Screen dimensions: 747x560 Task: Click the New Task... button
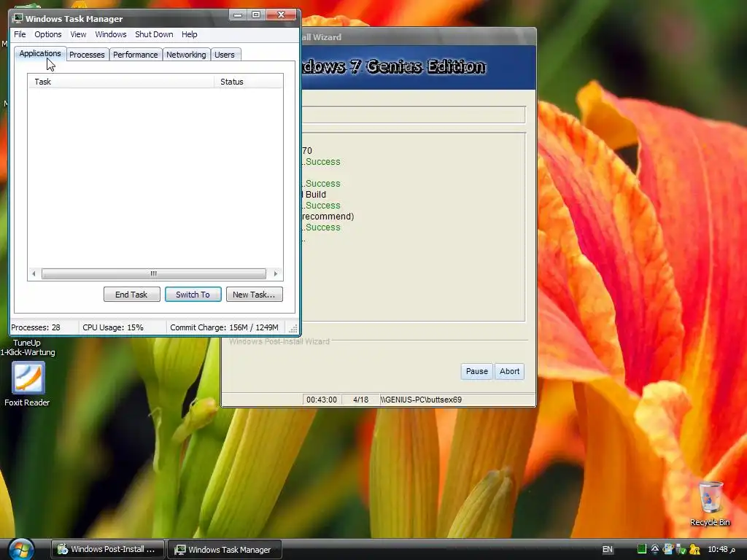(254, 295)
